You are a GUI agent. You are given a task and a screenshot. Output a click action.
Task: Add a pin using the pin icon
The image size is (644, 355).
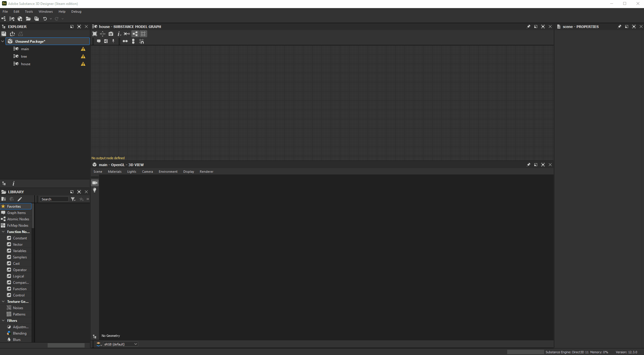click(113, 41)
